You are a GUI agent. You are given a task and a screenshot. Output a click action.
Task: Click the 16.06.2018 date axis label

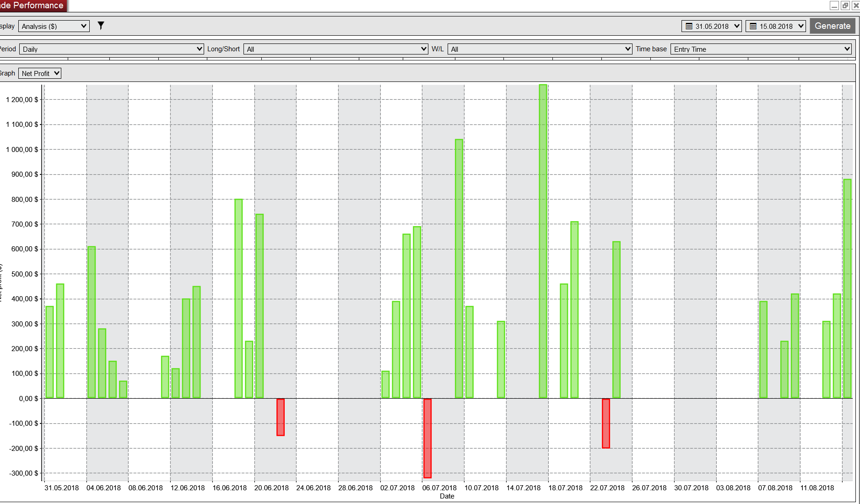tap(229, 488)
